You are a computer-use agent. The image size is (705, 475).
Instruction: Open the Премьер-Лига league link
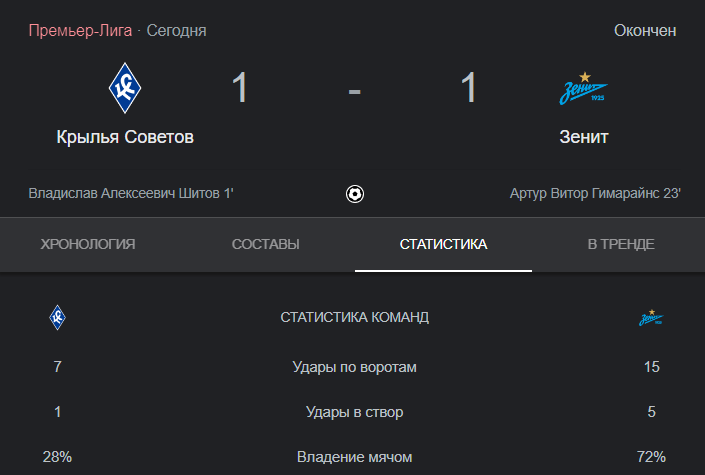[x=80, y=31]
